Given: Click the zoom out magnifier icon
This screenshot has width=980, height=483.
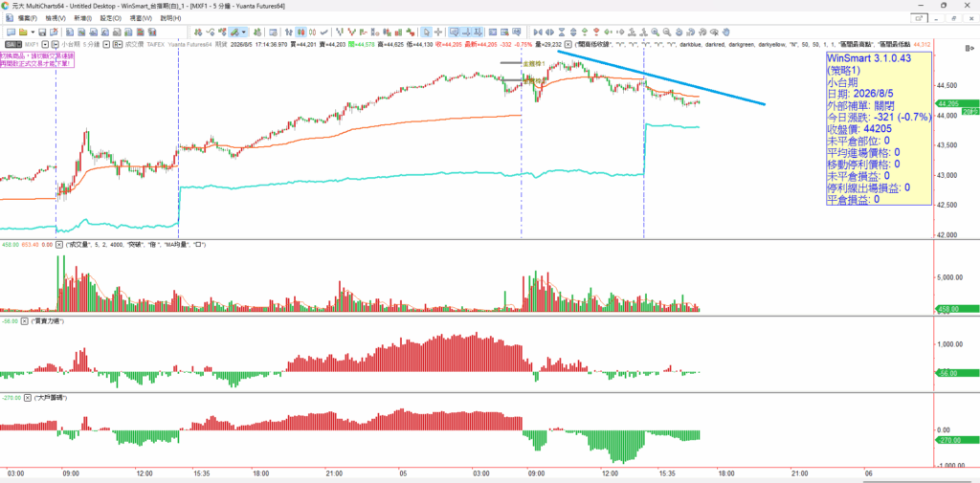Looking at the screenshot, I should 666,32.
